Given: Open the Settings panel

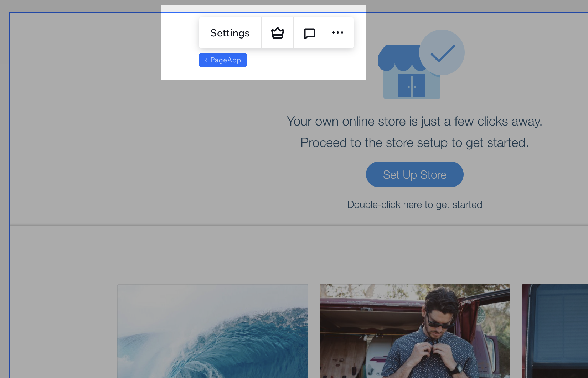Looking at the screenshot, I should 230,33.
